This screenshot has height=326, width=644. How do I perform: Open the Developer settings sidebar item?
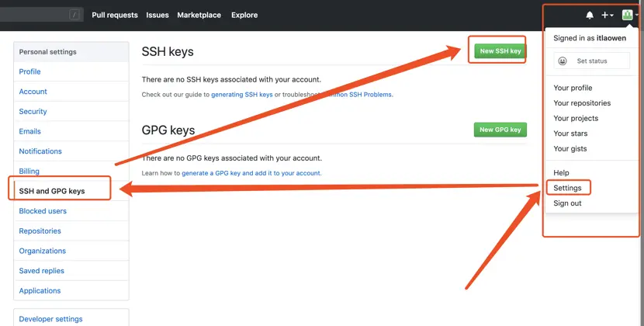point(50,319)
